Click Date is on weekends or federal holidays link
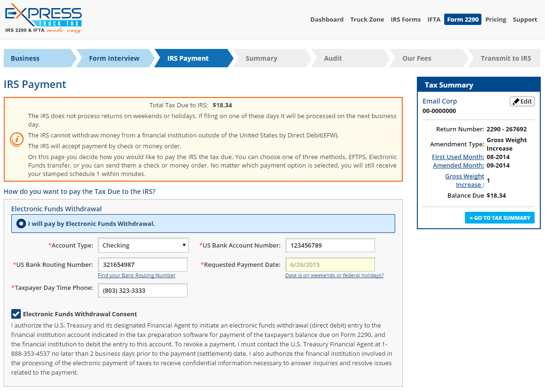The image size is (545, 392). coord(334,275)
